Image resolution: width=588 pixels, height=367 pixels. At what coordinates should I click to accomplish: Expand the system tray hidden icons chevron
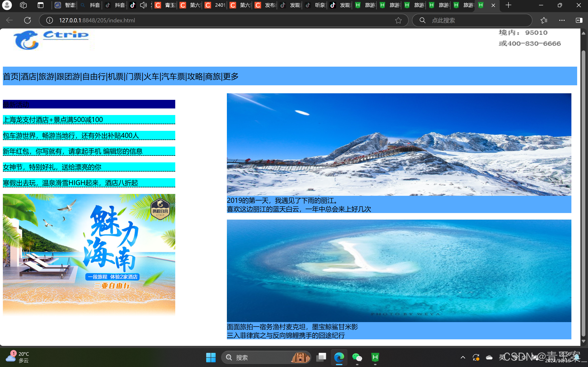(x=463, y=357)
